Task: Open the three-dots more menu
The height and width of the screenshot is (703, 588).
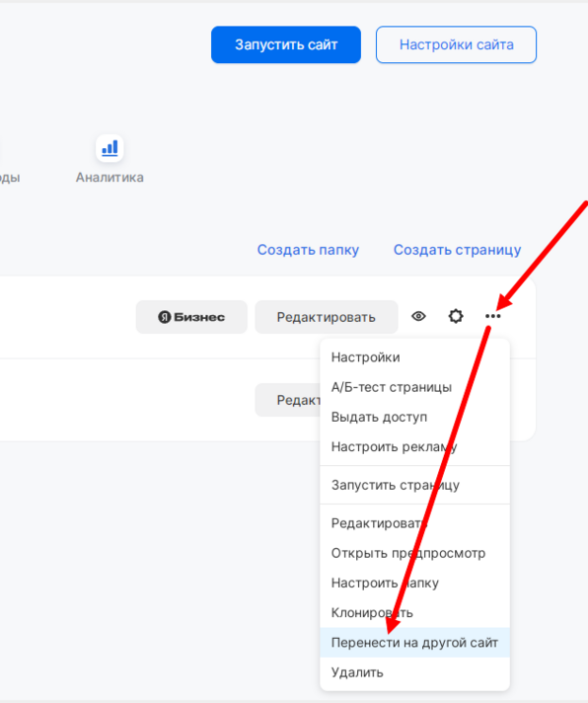Action: [493, 317]
